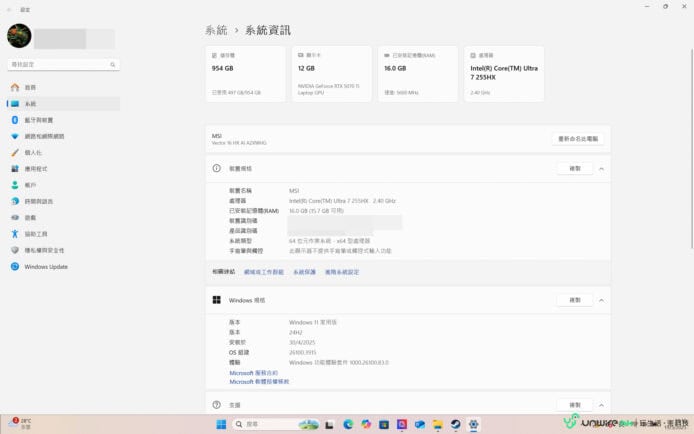
Task: Open 隱私權與安全性 (Privacy & security)
Action: click(x=43, y=250)
